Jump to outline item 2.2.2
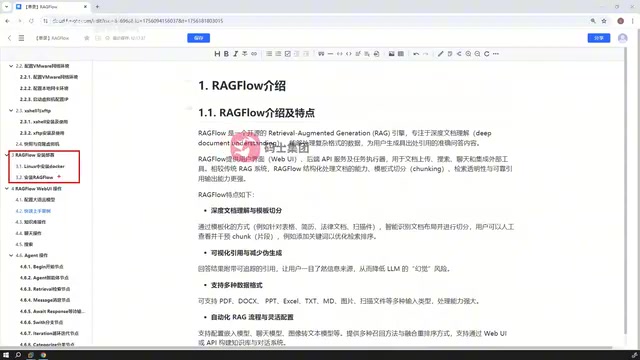The height and width of the screenshot is (360, 640). click(x=44, y=88)
